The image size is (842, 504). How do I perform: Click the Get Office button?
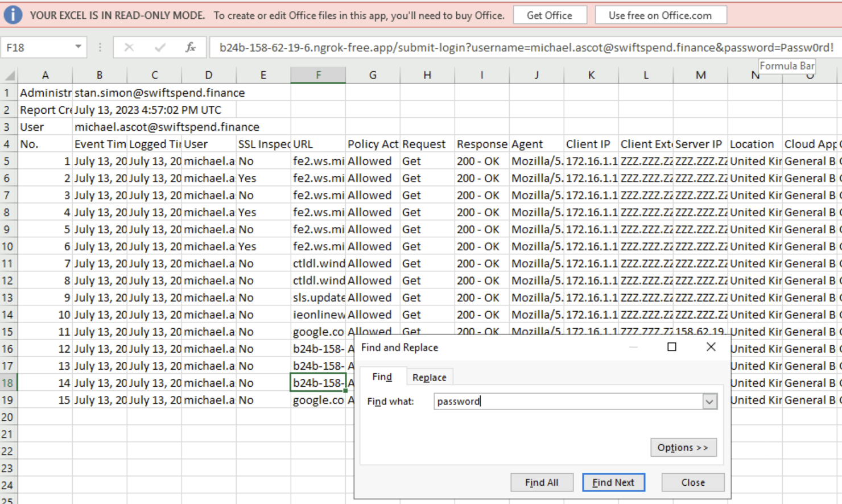[549, 15]
